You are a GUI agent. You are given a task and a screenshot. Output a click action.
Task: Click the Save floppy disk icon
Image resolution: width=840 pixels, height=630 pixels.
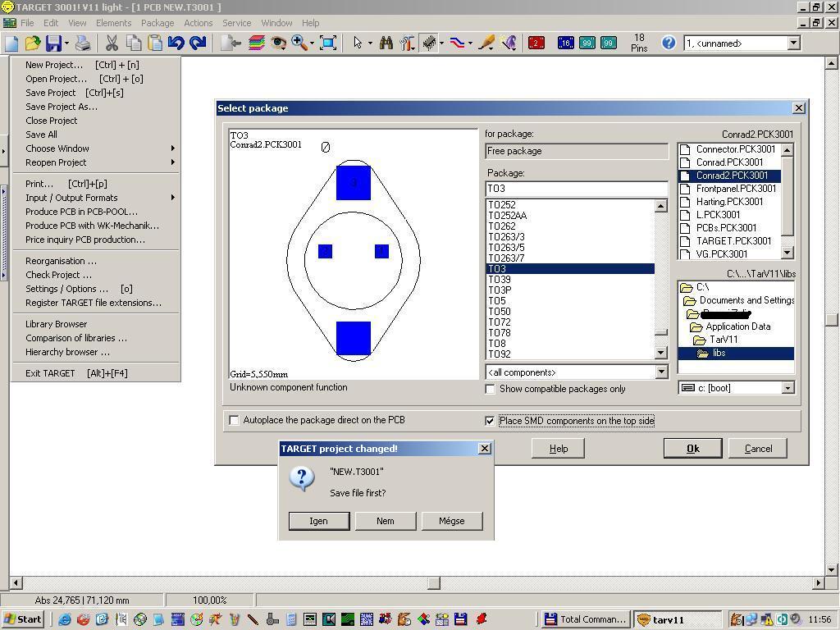(53, 43)
